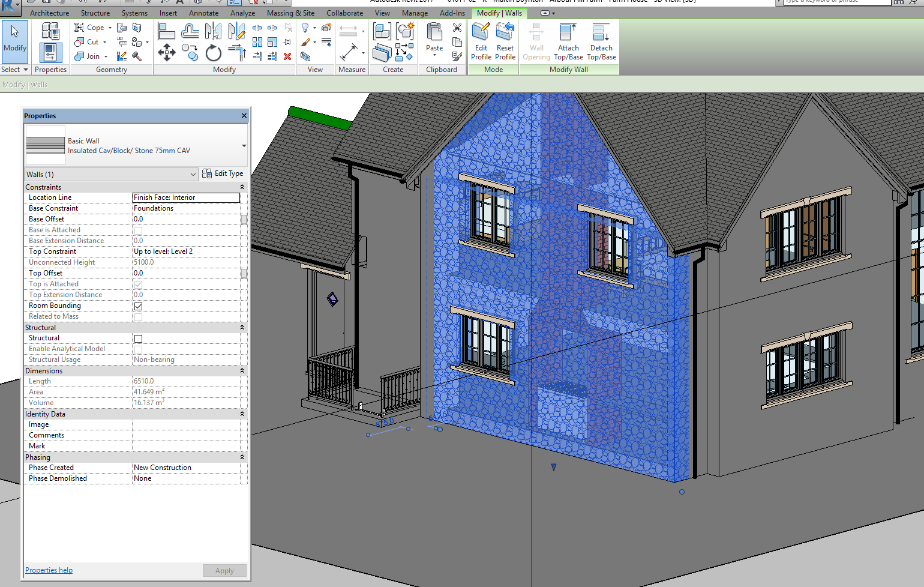Screen dimensions: 924x587
Task: Open the Annotate ribbon tab
Action: 203,13
